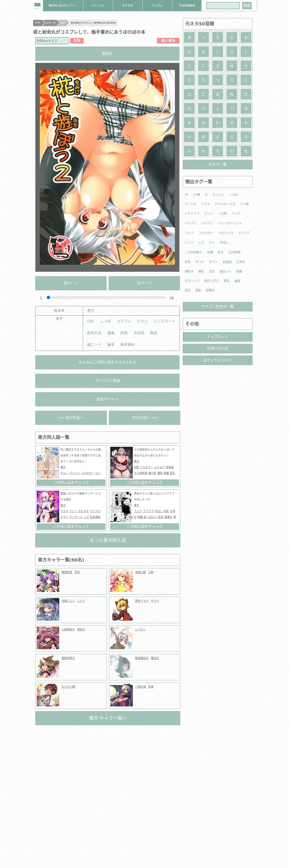
Task: Select the 射命丸文 tag
Action: tap(94, 333)
